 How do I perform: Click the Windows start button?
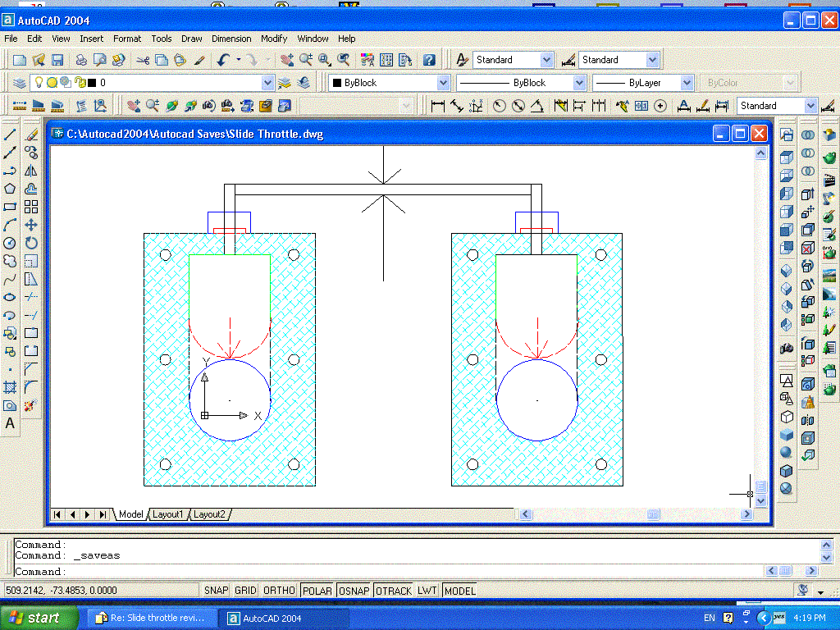pos(39,618)
